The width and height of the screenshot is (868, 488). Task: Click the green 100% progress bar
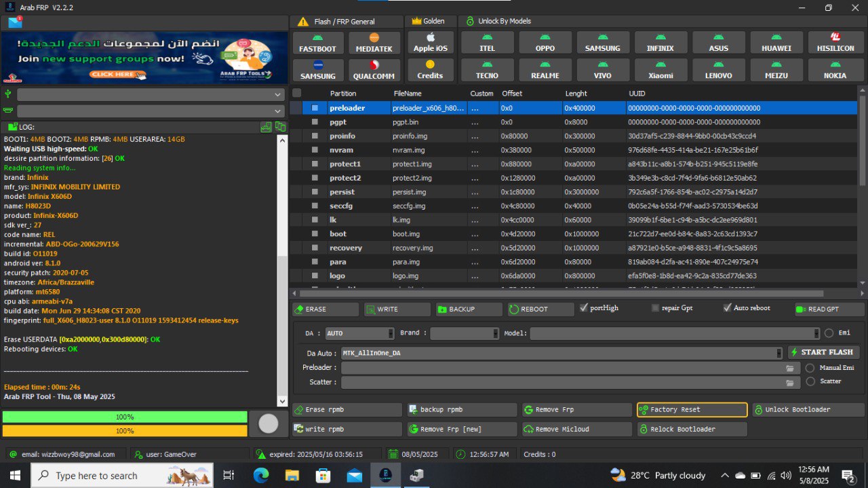pyautogui.click(x=125, y=417)
